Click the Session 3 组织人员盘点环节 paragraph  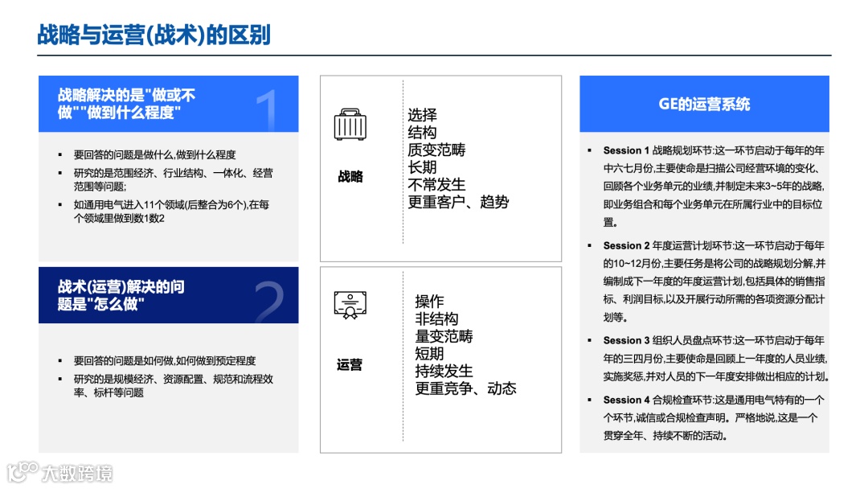716,358
